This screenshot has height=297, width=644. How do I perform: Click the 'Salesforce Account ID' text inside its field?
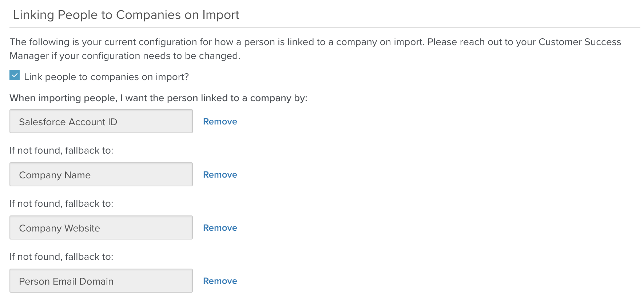coord(68,122)
